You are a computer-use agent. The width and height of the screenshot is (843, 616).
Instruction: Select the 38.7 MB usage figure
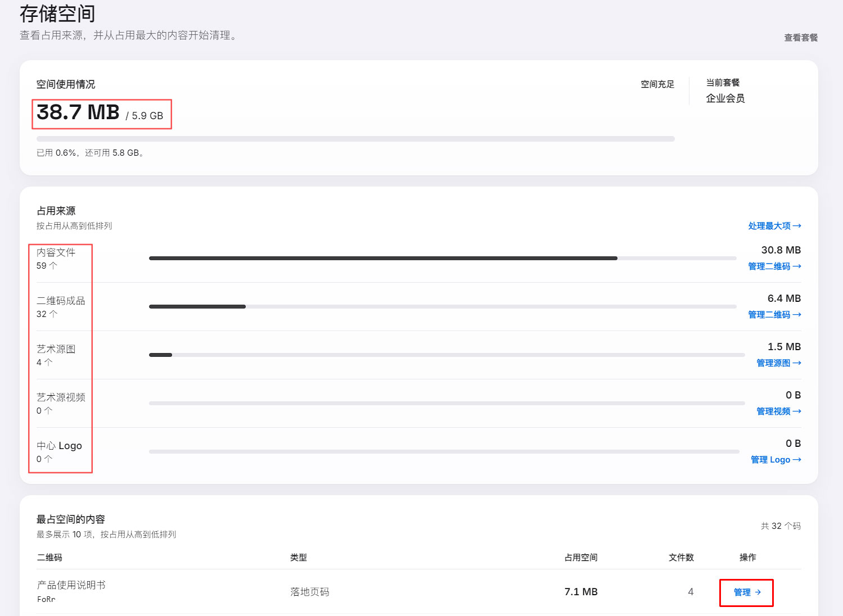[78, 112]
